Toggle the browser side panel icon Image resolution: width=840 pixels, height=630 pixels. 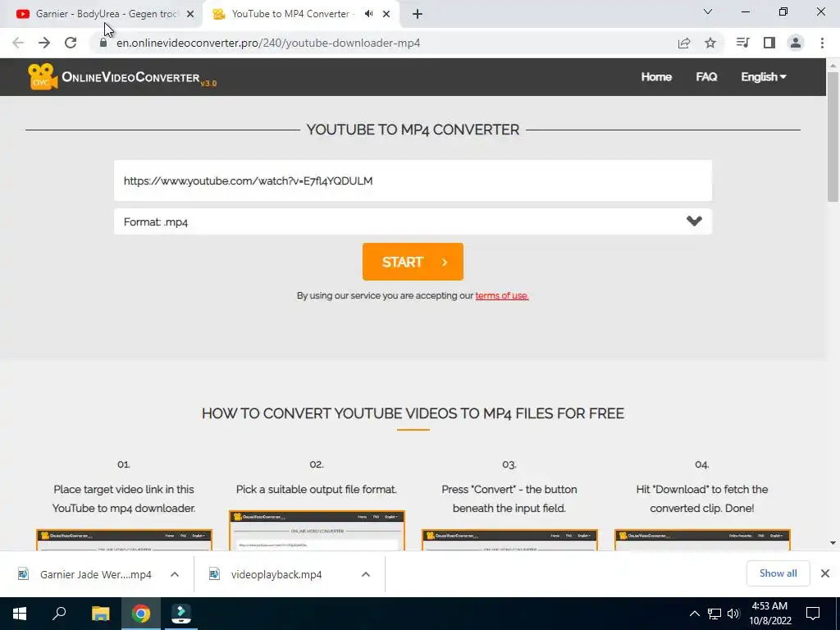pos(769,43)
